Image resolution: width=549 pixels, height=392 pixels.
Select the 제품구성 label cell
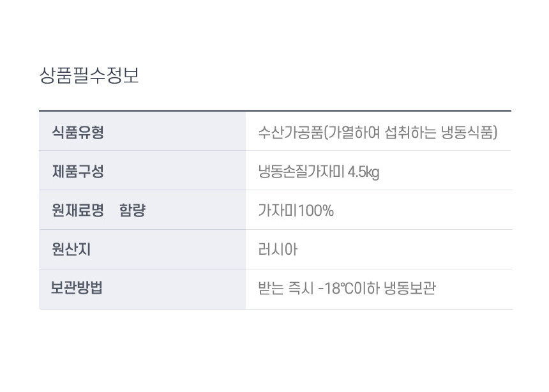(142, 170)
